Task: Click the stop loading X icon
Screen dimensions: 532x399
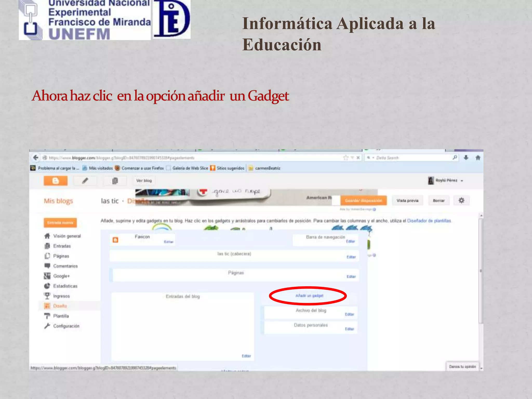Action: pyautogui.click(x=358, y=158)
